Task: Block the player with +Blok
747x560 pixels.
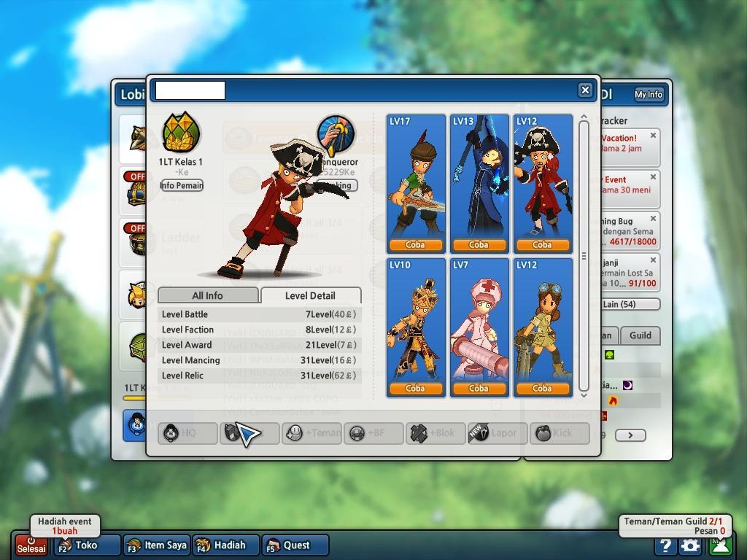Action: point(436,433)
